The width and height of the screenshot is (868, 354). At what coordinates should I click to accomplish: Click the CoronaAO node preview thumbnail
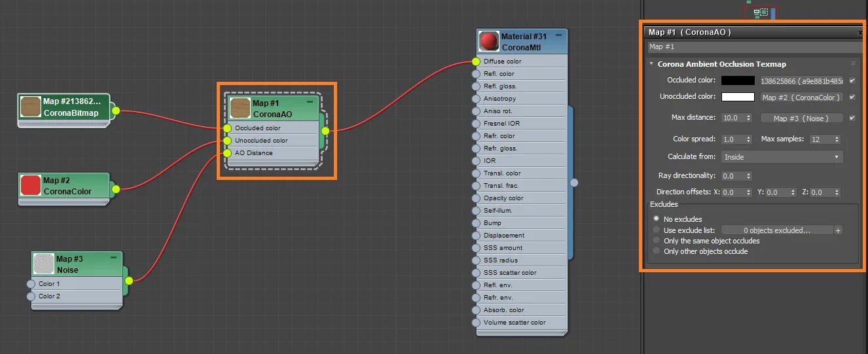coord(240,109)
